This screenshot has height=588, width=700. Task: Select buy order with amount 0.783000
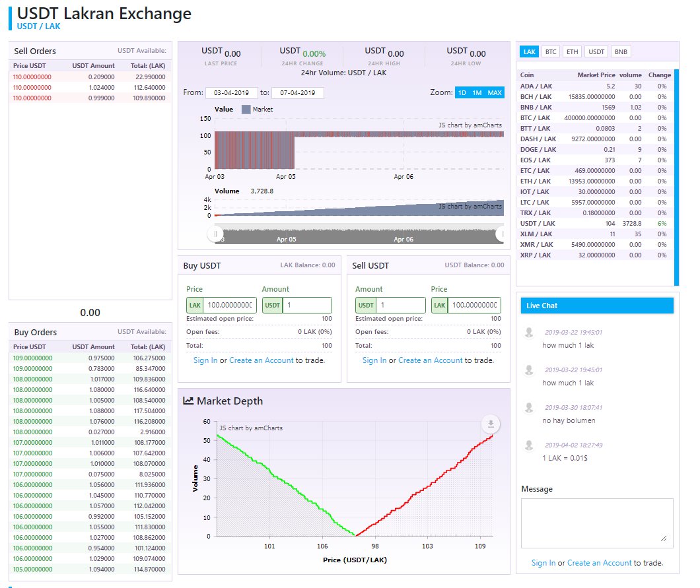[x=90, y=369]
